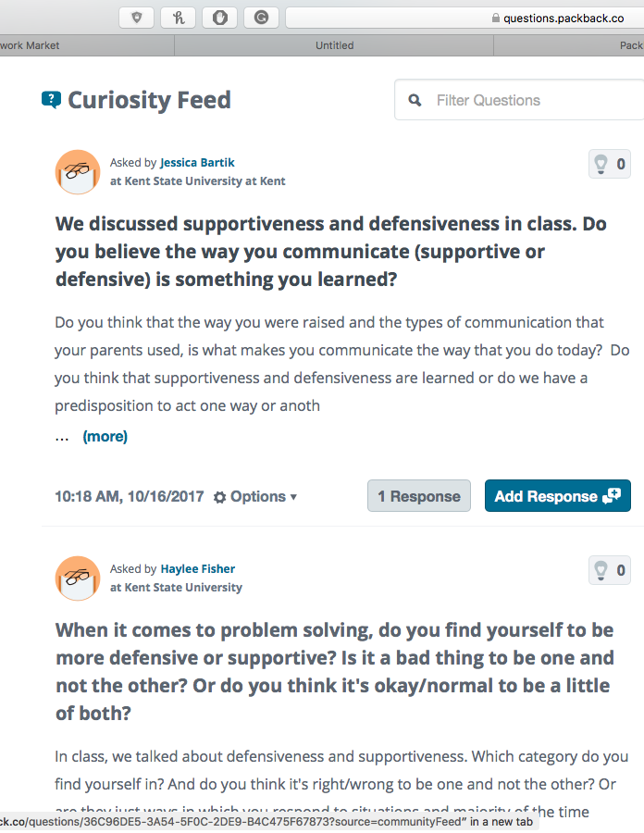Click the browser address bar showing questions.packback.co
This screenshot has width=644, height=833.
click(x=464, y=18)
